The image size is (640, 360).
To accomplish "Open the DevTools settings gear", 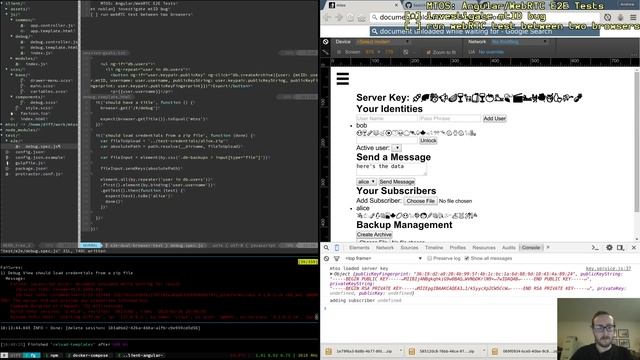I will coord(609,248).
